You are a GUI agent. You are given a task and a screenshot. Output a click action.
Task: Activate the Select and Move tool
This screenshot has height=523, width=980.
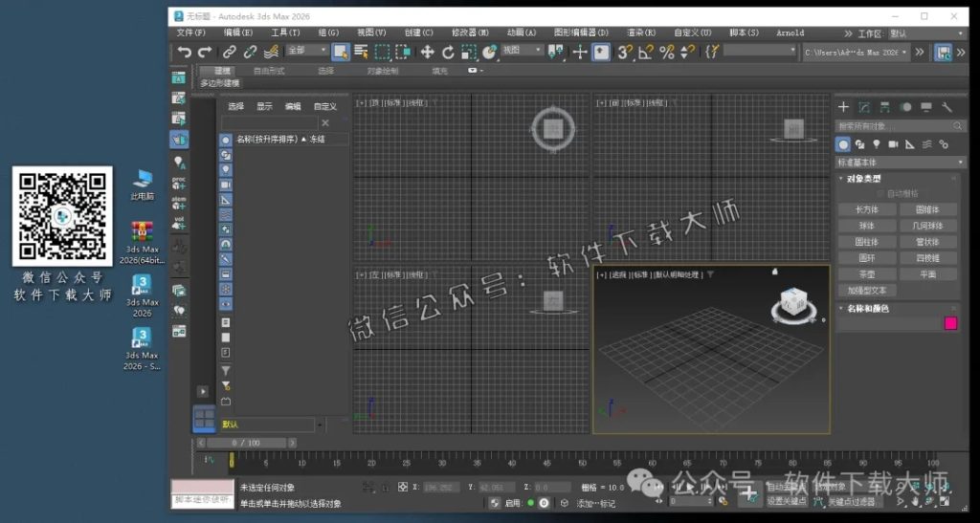(x=427, y=53)
